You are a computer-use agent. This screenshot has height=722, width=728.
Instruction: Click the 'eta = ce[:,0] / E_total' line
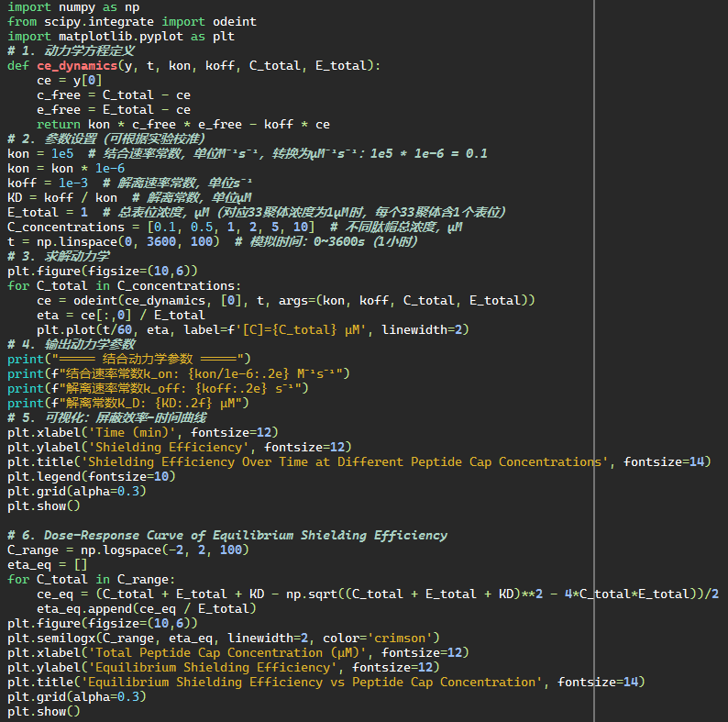tap(121, 316)
